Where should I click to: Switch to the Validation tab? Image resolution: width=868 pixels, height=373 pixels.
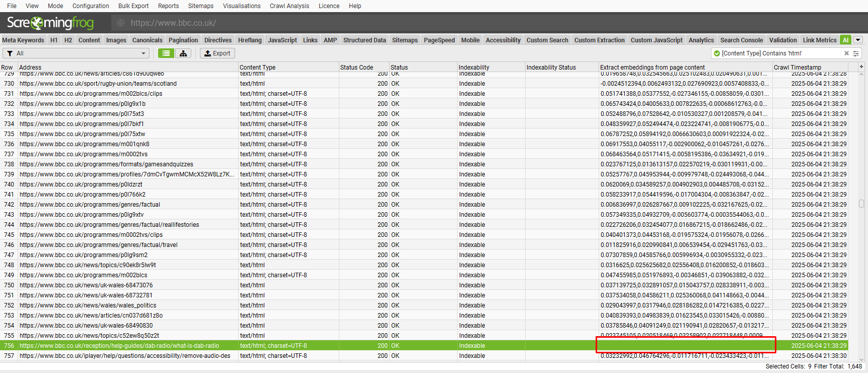click(783, 40)
